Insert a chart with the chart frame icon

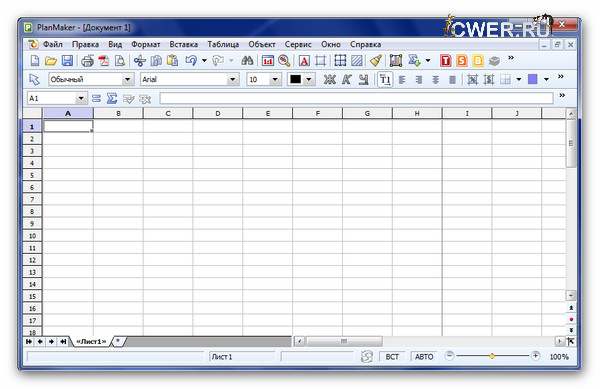(396, 60)
